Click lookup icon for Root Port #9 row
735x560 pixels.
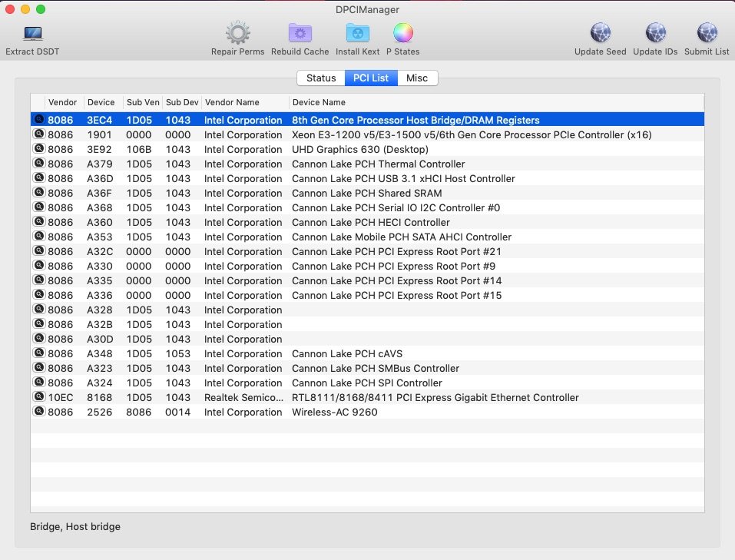coord(39,265)
